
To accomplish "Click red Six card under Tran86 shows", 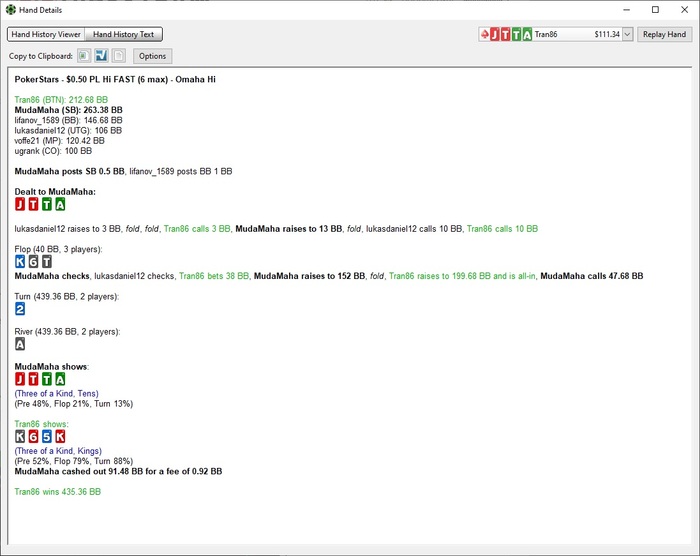I will pyautogui.click(x=33, y=436).
